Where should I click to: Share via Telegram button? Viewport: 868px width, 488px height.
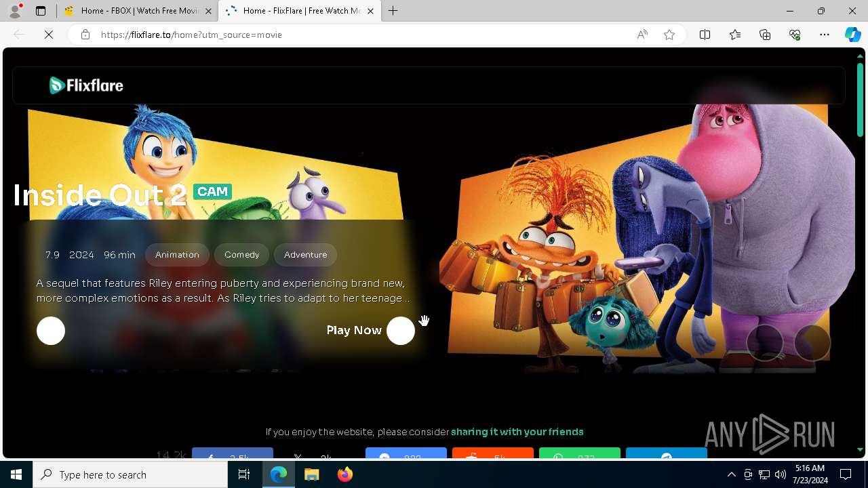click(667, 453)
